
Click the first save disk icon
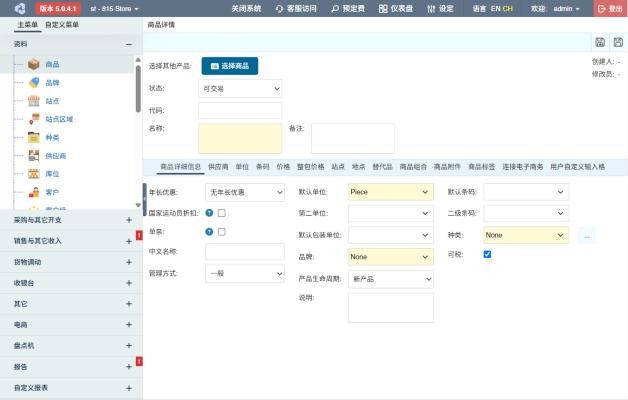pos(600,42)
